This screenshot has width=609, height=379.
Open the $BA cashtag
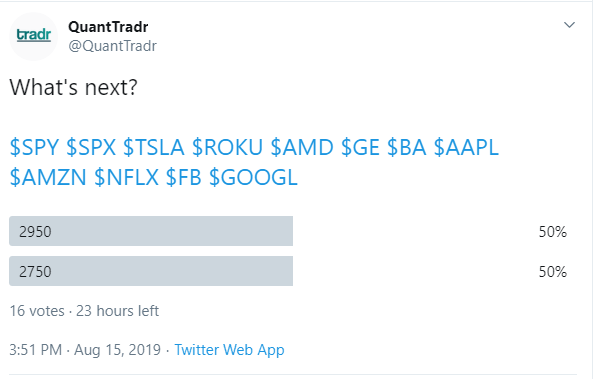click(406, 148)
